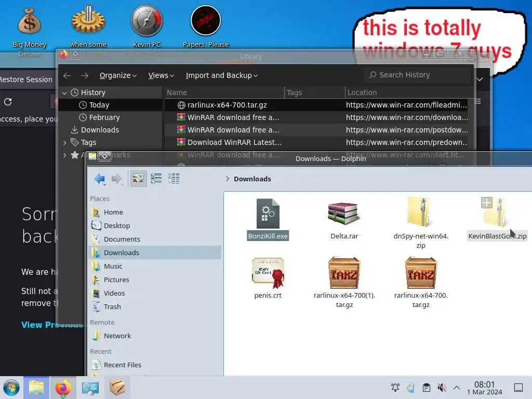
Task: Expand the Tags tree node
Action: pyautogui.click(x=64, y=142)
